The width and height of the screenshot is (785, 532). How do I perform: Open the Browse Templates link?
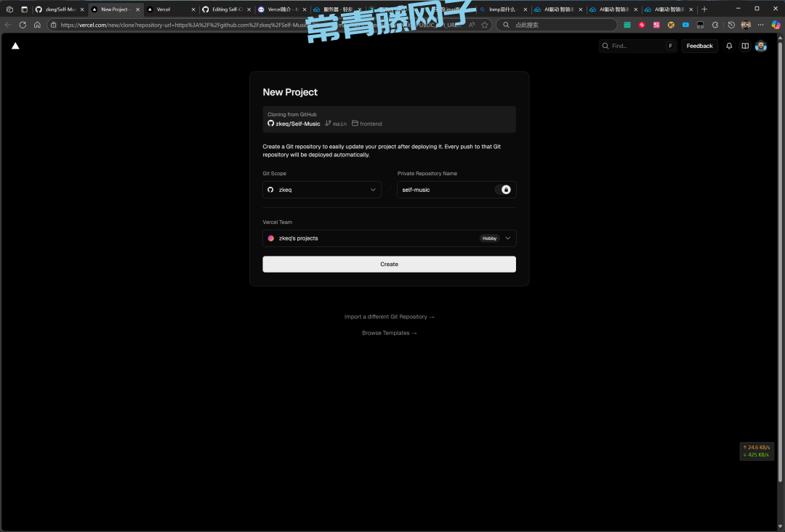[x=389, y=333]
